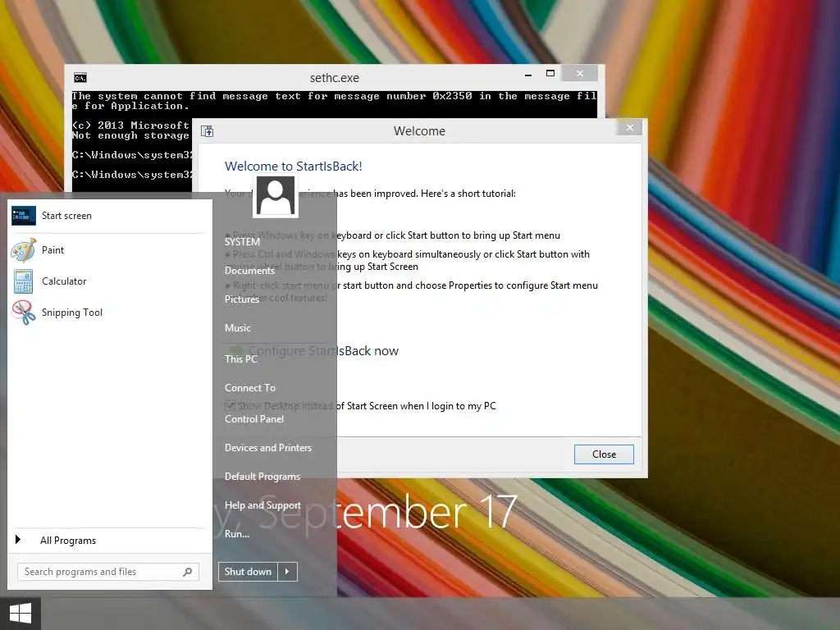Close Welcome dialog with X

[x=630, y=127]
